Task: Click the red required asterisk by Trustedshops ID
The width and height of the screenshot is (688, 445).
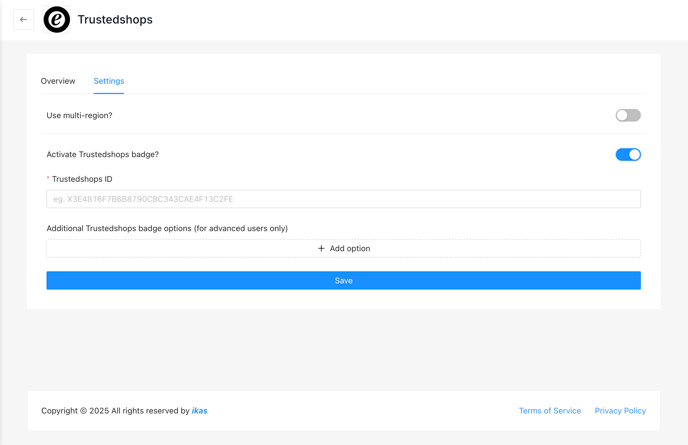Action: click(x=48, y=178)
